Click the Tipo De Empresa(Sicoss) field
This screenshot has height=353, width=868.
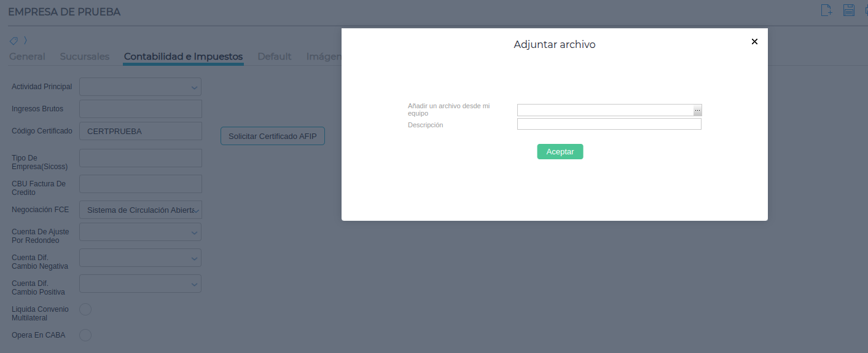coord(141,158)
